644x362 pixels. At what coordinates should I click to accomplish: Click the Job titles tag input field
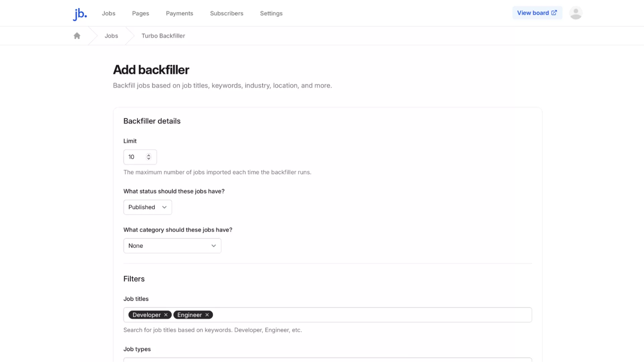click(x=369, y=315)
